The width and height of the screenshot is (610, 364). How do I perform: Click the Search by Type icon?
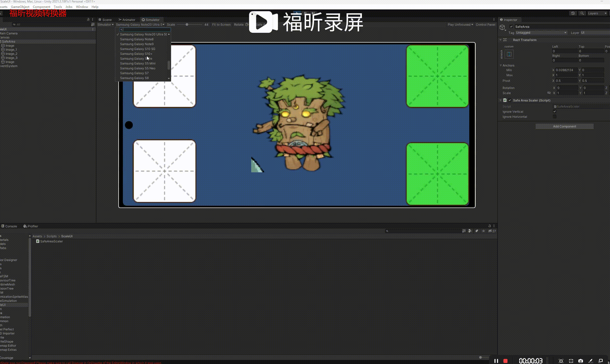pos(470,231)
